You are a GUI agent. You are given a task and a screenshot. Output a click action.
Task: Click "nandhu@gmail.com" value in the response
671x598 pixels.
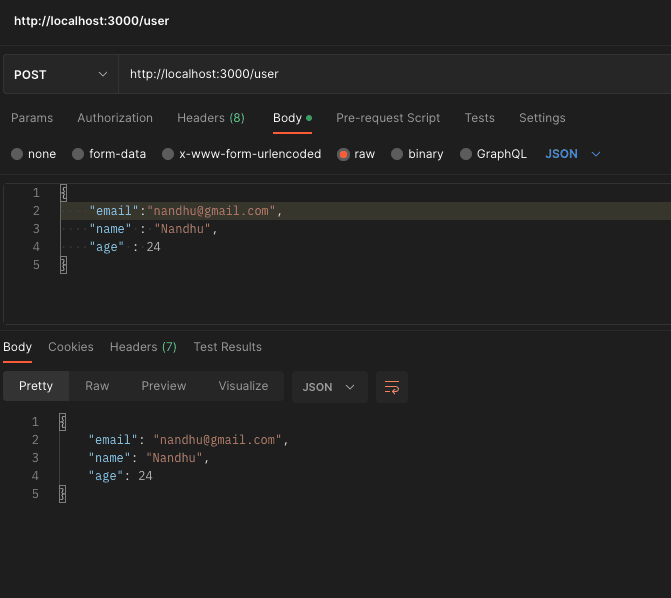(217, 440)
